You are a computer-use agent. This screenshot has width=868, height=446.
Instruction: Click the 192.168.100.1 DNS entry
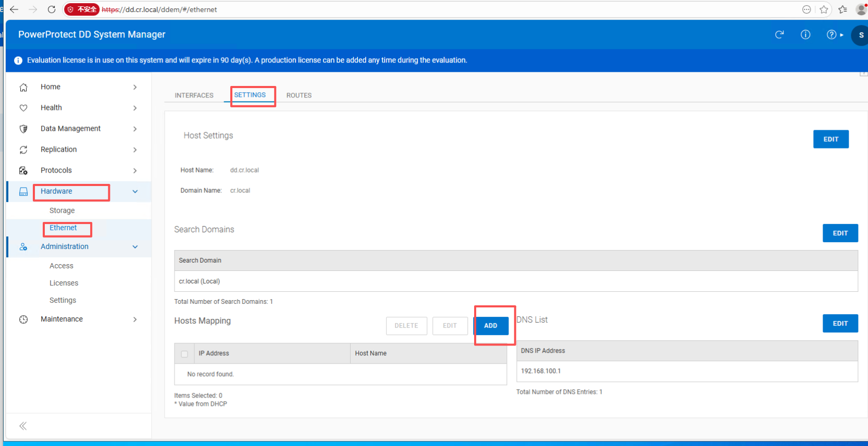(687, 371)
